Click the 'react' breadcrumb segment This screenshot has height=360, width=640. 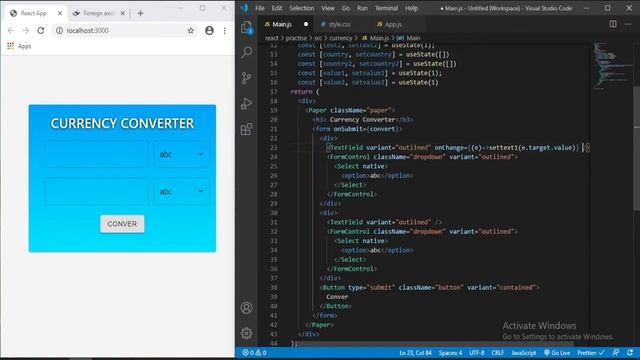coord(271,38)
